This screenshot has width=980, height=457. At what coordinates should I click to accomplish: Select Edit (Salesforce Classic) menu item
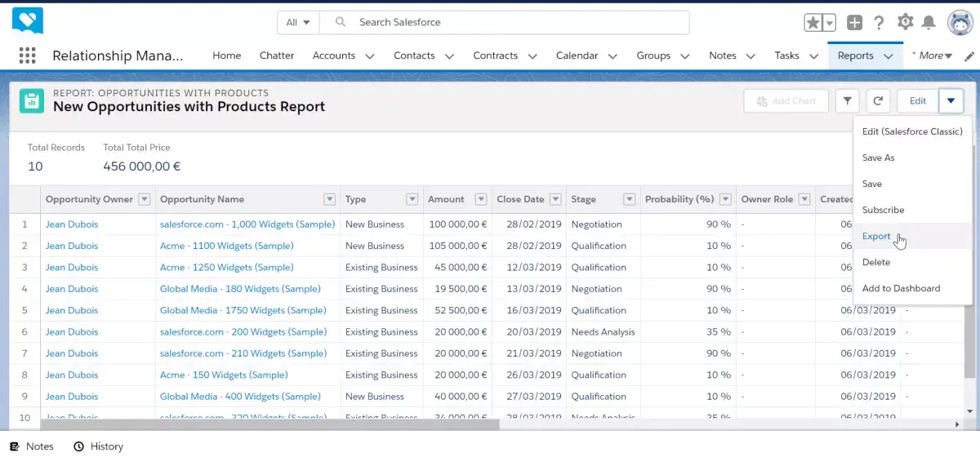pyautogui.click(x=912, y=131)
